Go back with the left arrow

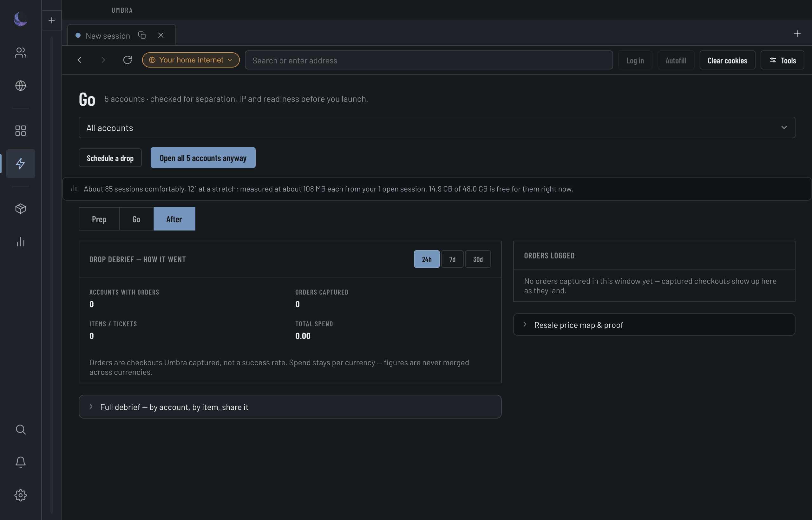pyautogui.click(x=79, y=60)
